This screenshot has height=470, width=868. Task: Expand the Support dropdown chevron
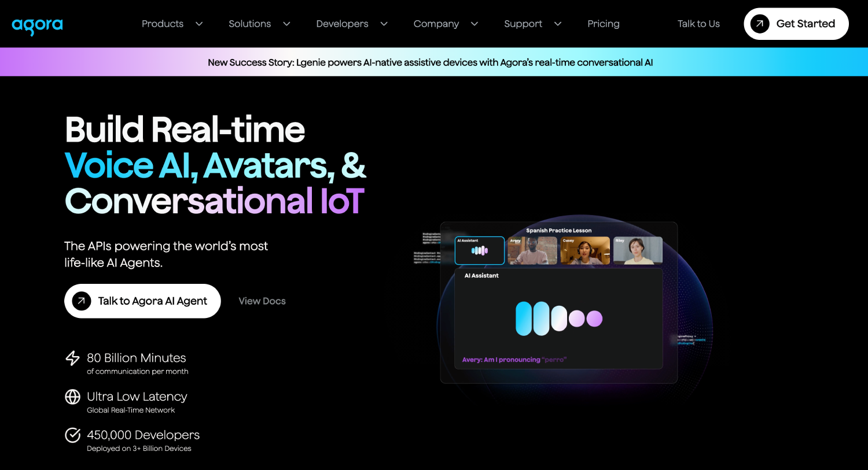tap(558, 24)
